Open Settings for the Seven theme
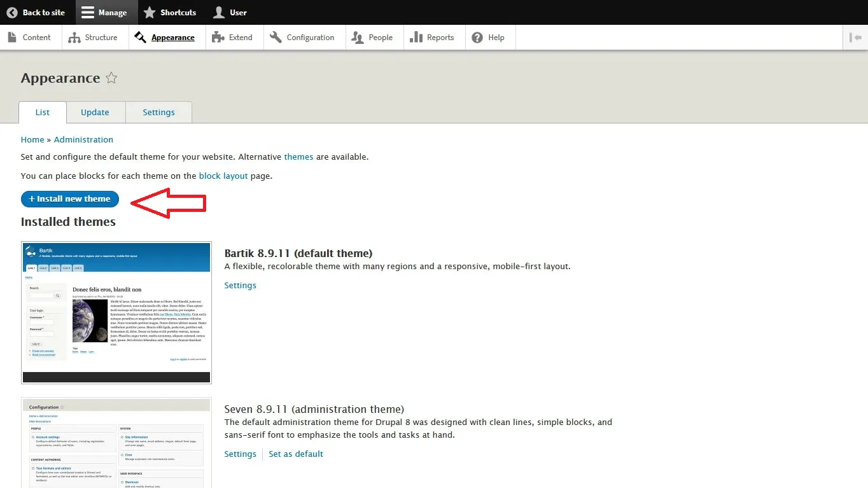868x488 pixels. click(240, 454)
